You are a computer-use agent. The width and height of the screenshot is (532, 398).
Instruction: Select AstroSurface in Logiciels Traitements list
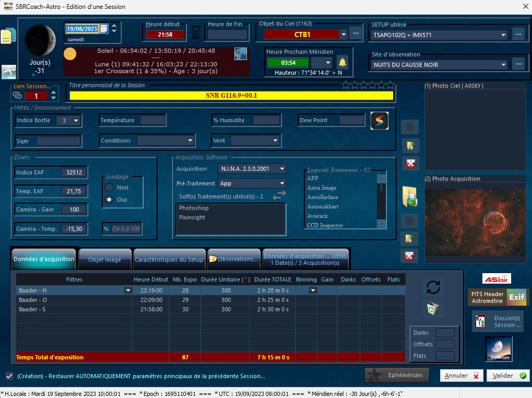coord(322,197)
